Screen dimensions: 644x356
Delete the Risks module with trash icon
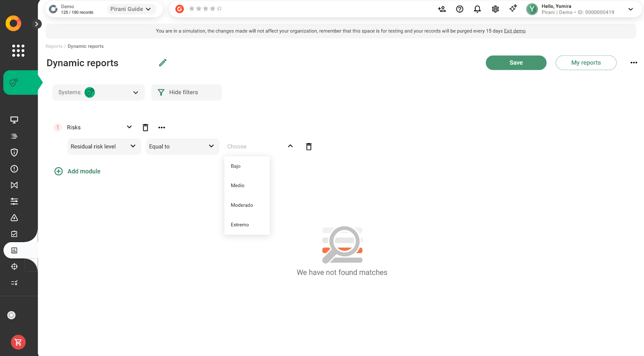(x=145, y=128)
